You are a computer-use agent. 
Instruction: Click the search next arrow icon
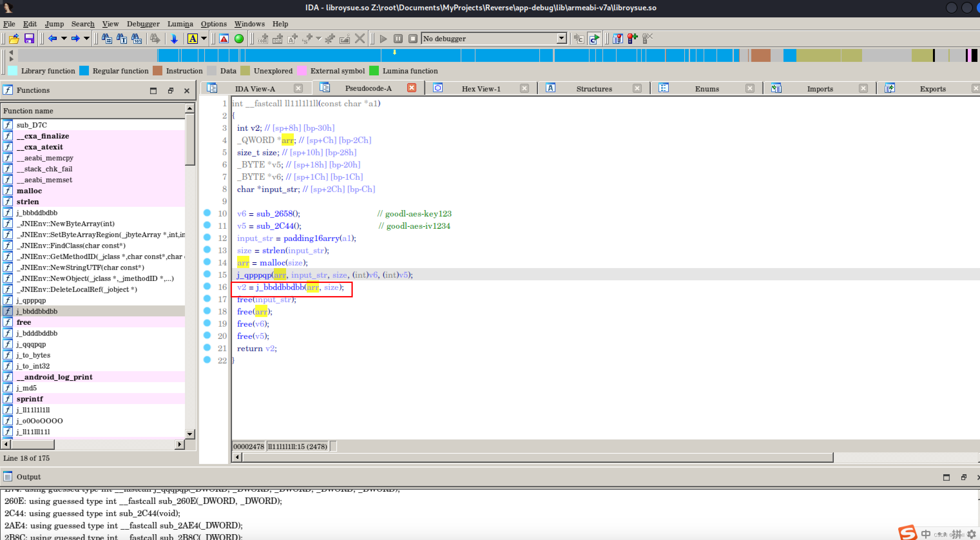coord(155,38)
